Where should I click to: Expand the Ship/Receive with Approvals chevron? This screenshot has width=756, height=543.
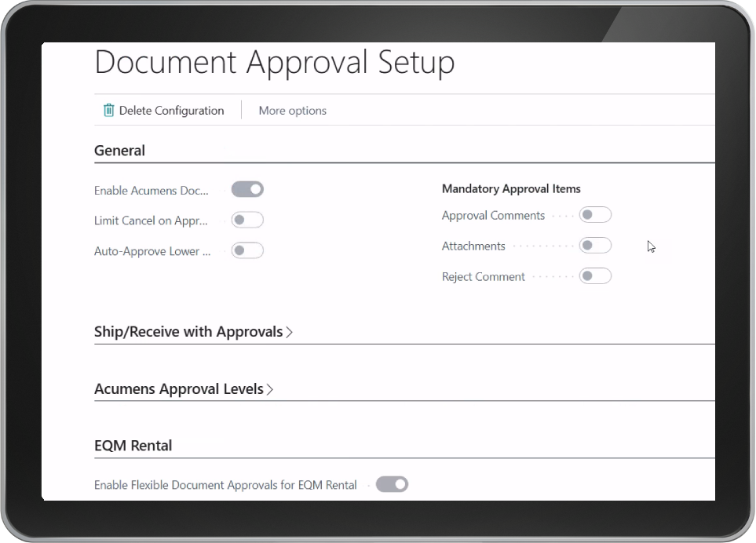click(289, 332)
